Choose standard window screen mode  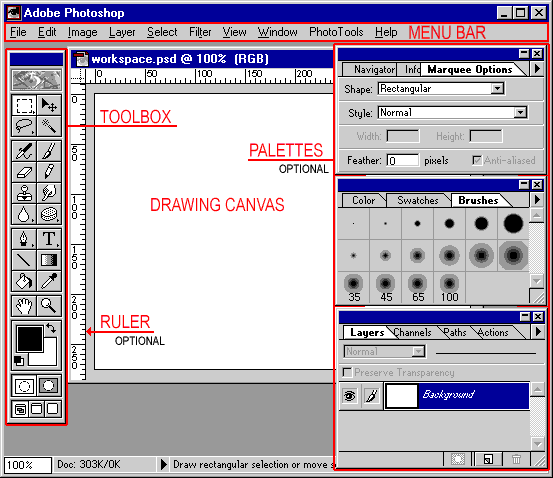pos(20,410)
